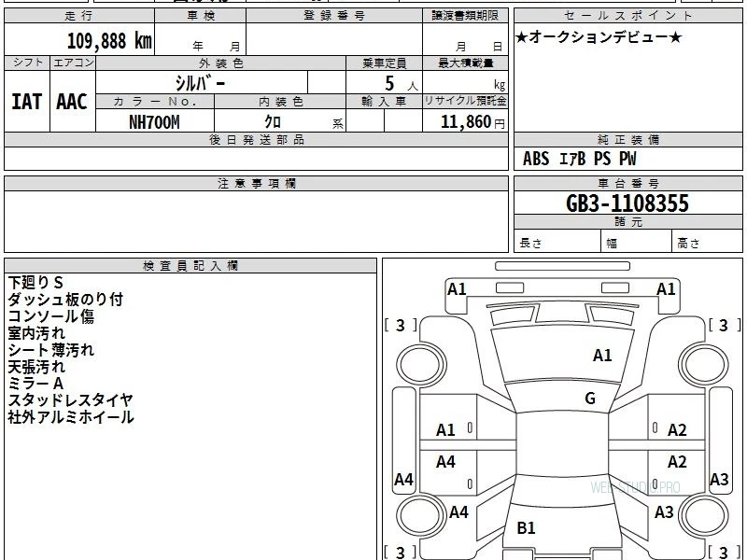This screenshot has height=560, width=747.
Task: Click the inspector note 社外アルミホイール
Action: [71, 417]
